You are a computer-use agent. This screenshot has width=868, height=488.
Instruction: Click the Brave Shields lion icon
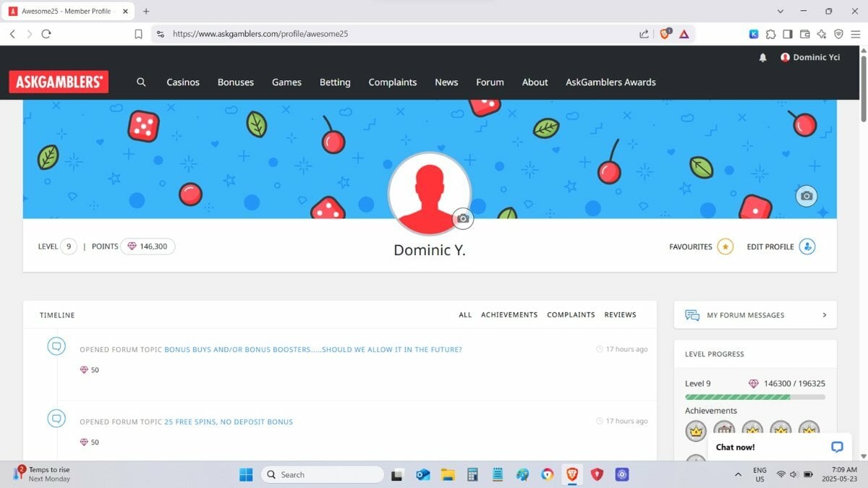click(x=665, y=33)
